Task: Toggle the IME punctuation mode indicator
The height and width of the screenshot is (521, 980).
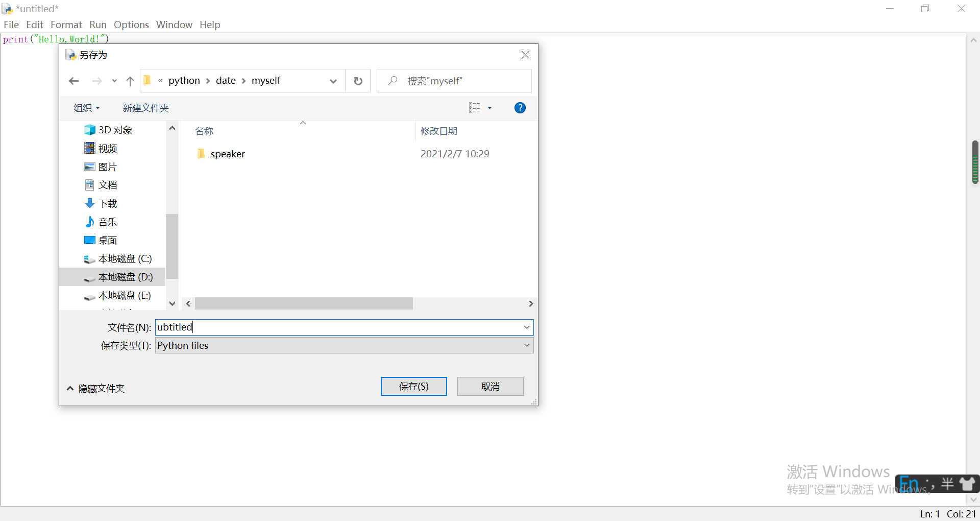Action: [930, 483]
